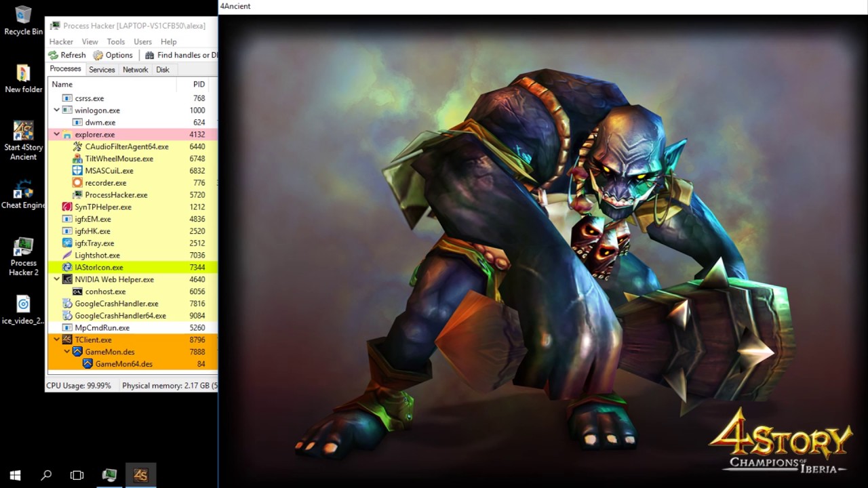
Task: Switch to the Services tab
Action: pyautogui.click(x=102, y=69)
